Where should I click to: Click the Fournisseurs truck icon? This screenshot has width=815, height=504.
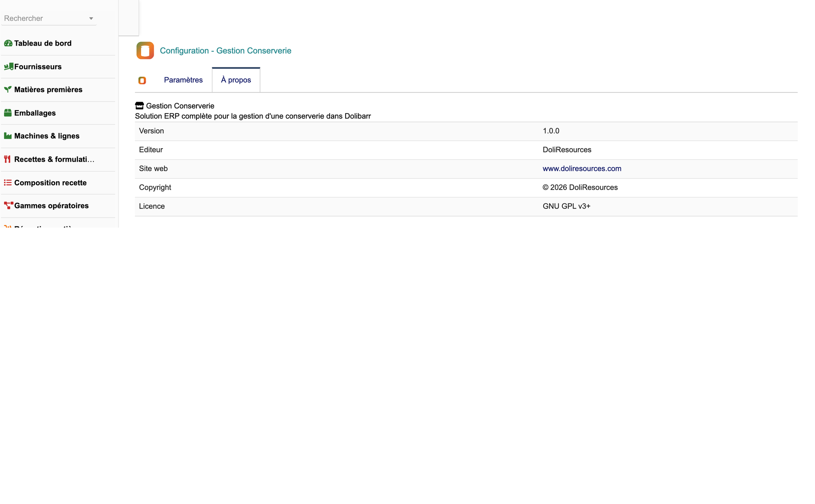pos(8,67)
